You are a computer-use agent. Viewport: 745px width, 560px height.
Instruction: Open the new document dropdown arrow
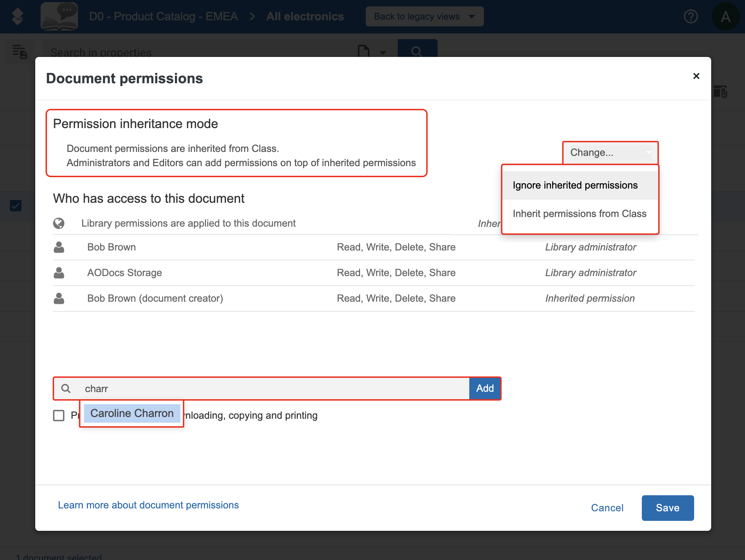click(383, 53)
